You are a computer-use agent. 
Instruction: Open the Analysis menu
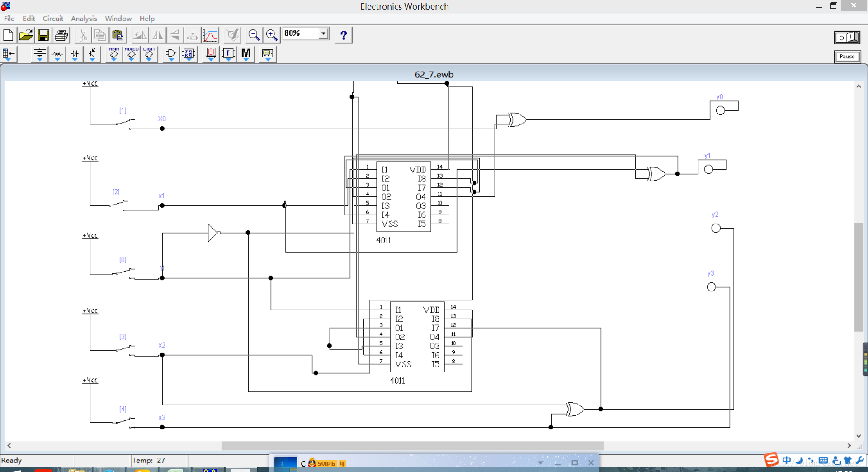click(84, 19)
